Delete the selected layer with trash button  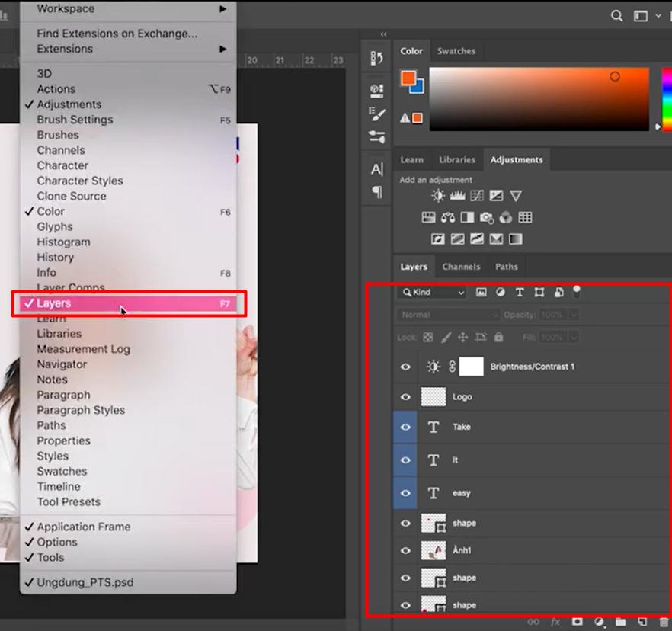click(664, 621)
